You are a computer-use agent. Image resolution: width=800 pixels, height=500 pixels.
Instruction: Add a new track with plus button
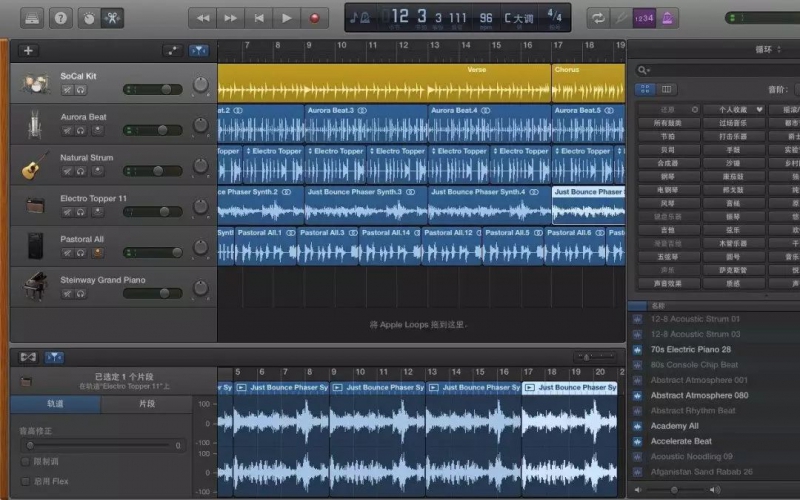[28, 51]
